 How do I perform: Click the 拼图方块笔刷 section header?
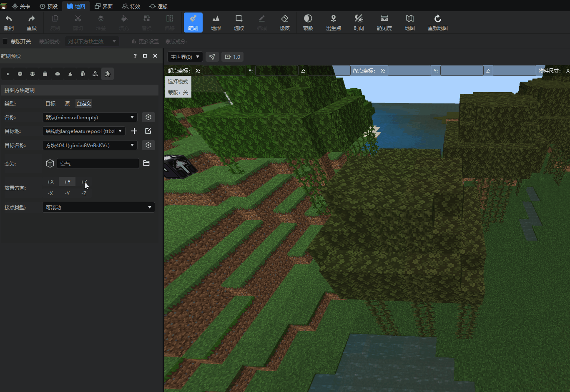pyautogui.click(x=79, y=90)
